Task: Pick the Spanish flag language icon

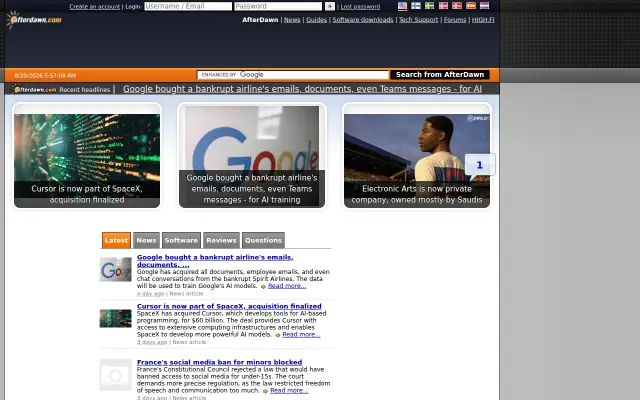Action: [x=471, y=6]
